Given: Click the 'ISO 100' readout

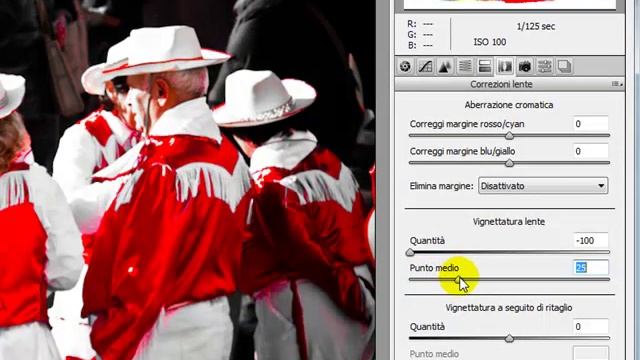Looking at the screenshot, I should 490,42.
